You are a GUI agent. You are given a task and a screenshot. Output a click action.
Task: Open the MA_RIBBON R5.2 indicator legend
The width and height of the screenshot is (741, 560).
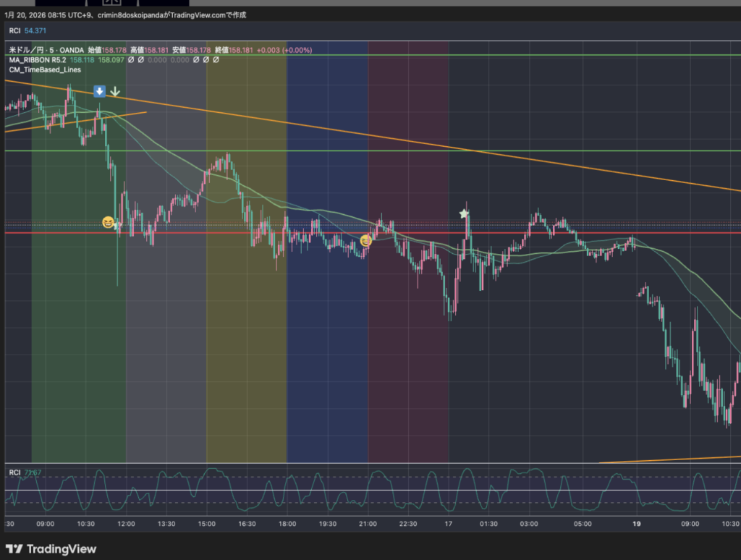click(36, 60)
